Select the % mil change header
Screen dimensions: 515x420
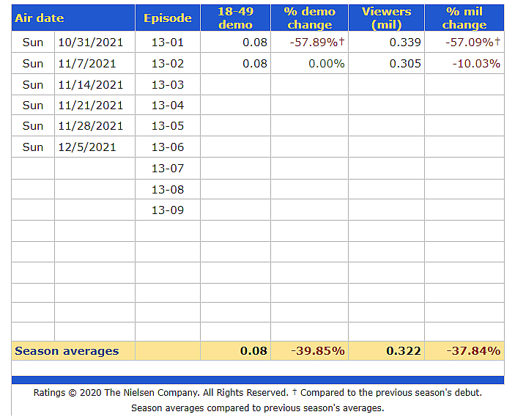[x=464, y=18]
